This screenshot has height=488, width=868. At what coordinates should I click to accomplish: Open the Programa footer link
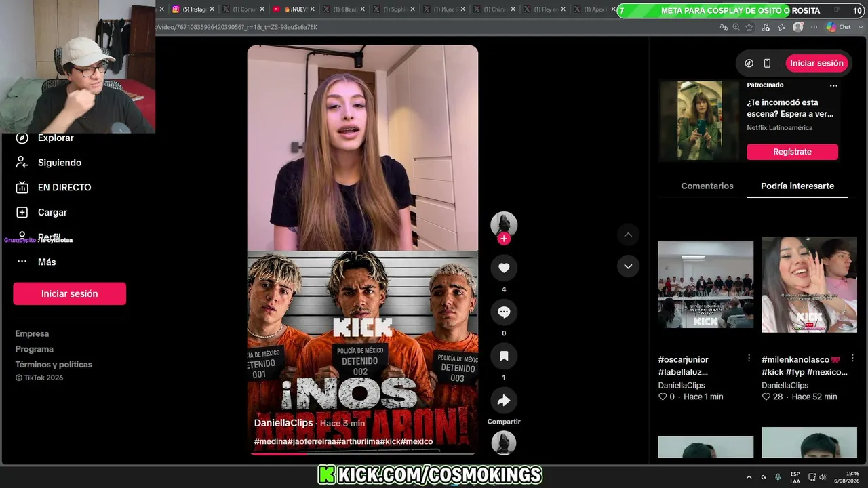(x=35, y=349)
